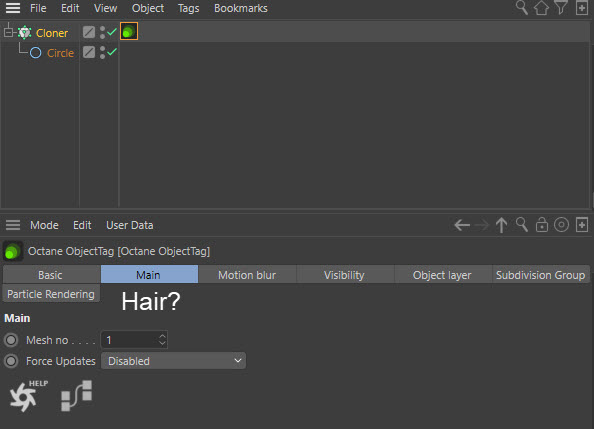Click the Attribute Manager new-panel plus icon
This screenshot has height=429, width=594.
point(581,225)
